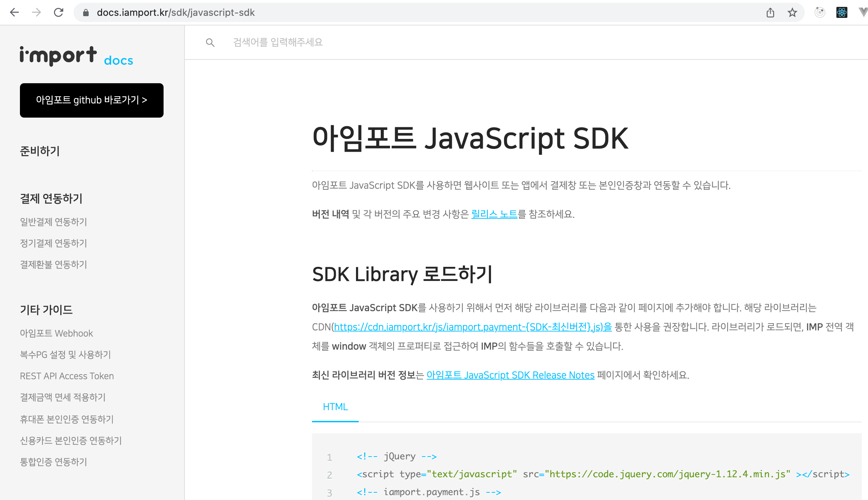Click the browser forward arrow
Image resolution: width=868 pixels, height=500 pixels.
36,13
